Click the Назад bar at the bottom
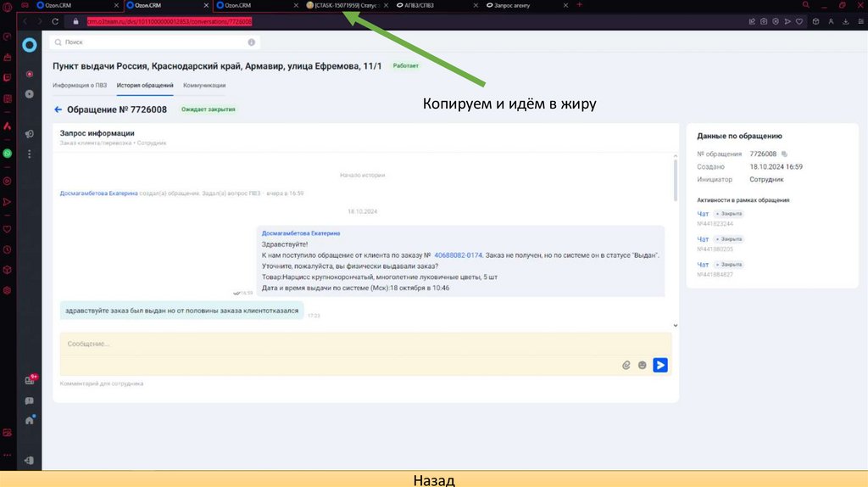 (x=434, y=479)
